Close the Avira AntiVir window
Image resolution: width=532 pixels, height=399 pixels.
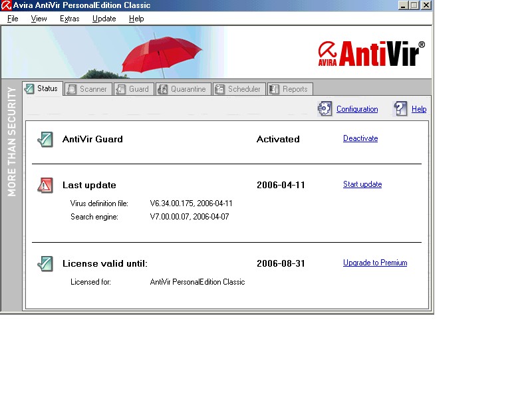click(x=426, y=5)
